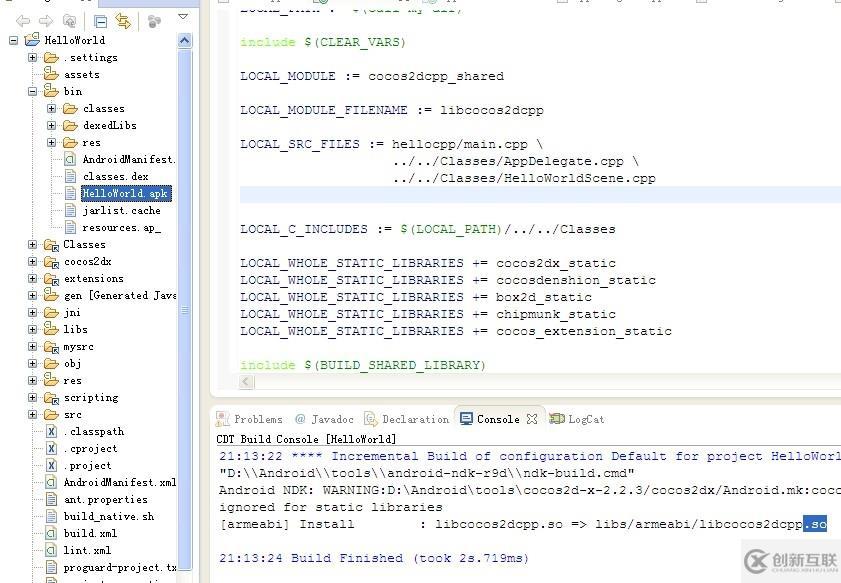Click 'box2d_static' in the editor
841x583 pixels.
point(544,297)
